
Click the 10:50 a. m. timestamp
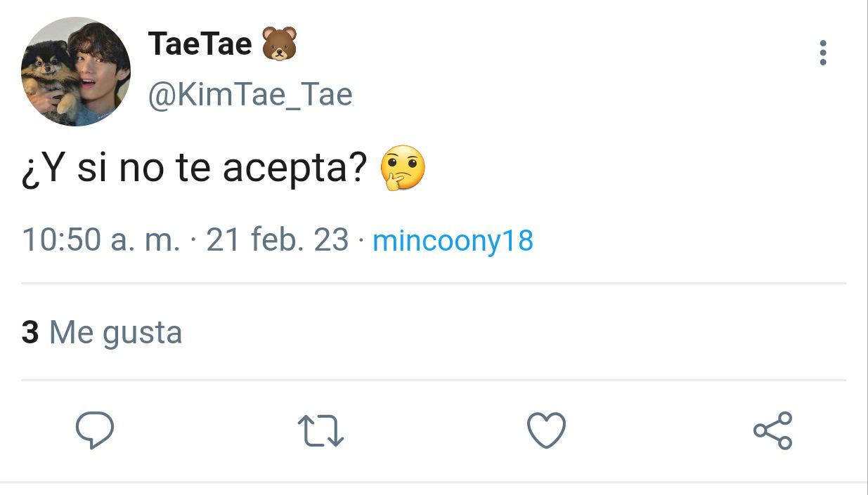point(101,241)
